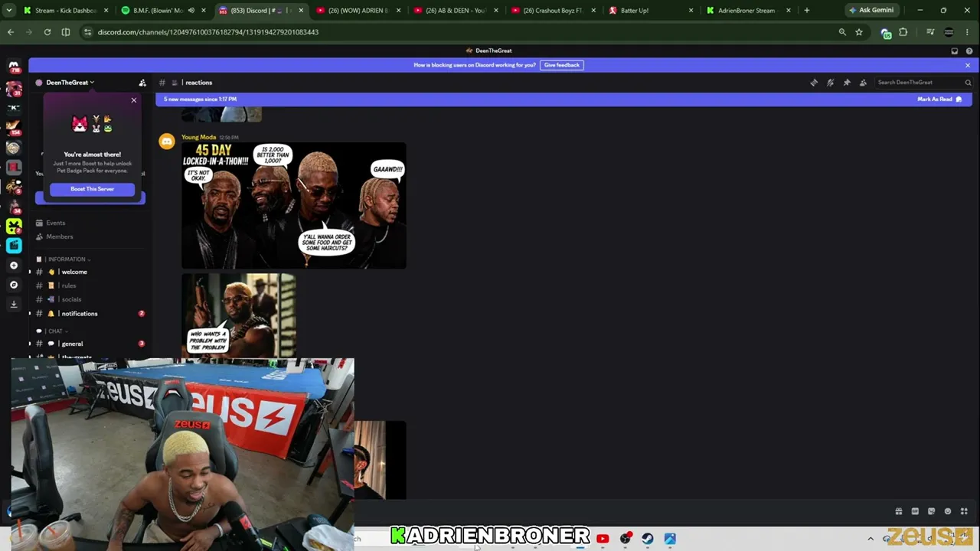Open Discord help question mark icon
Screen dimensions: 980x551
pyautogui.click(x=969, y=51)
